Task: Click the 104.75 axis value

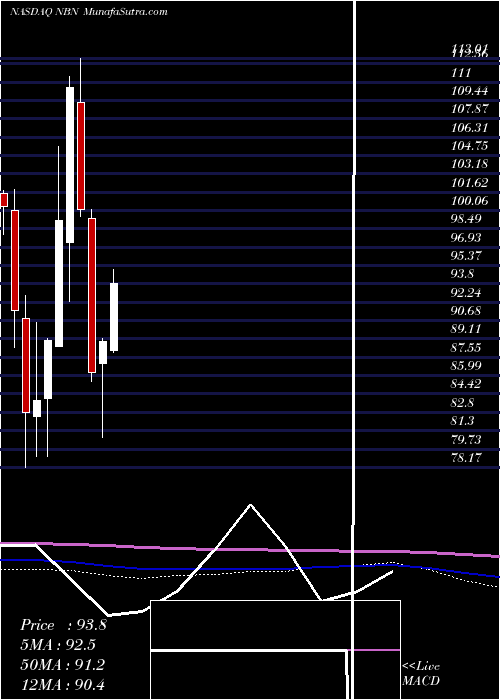Action: pos(469,146)
